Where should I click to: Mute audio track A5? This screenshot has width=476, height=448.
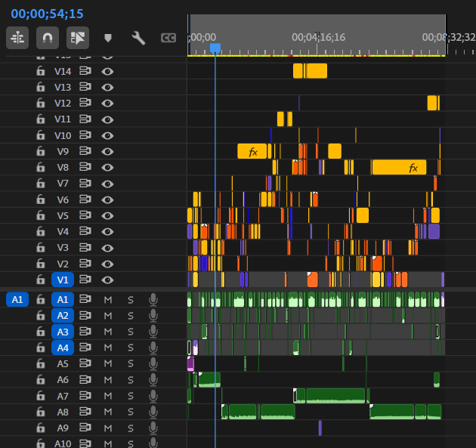(108, 363)
